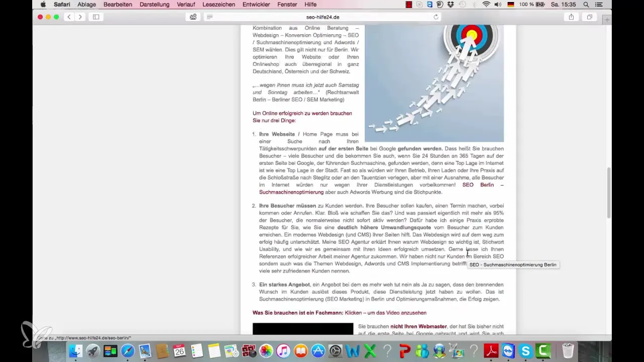Launch Microsoft Word from the Dock
This screenshot has width=644, height=362.
coord(353,350)
